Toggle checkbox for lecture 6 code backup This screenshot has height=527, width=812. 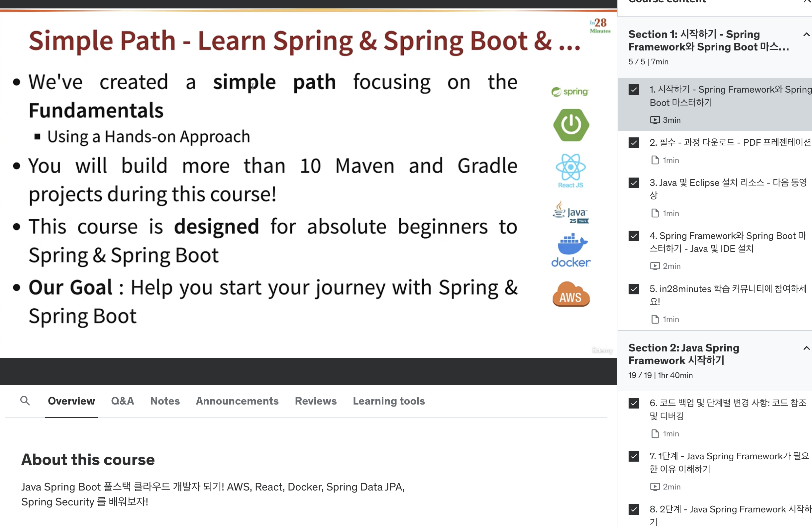point(634,403)
